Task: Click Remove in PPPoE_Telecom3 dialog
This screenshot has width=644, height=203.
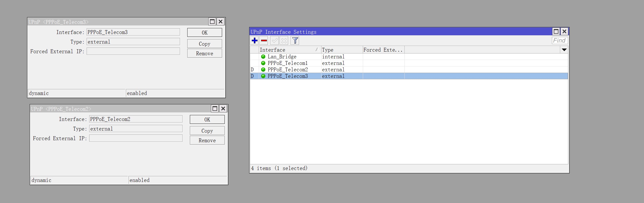Action: pos(205,53)
